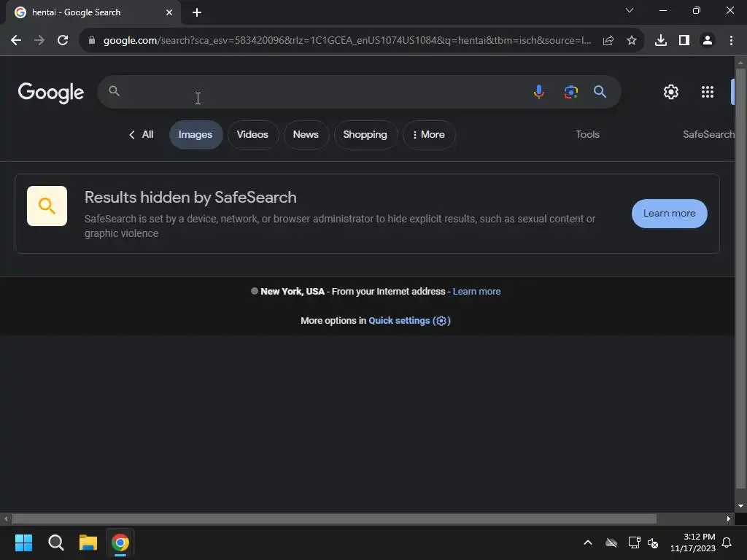The width and height of the screenshot is (747, 560).
Task: Open the clock showing 3:12 PM
Action: 693,542
